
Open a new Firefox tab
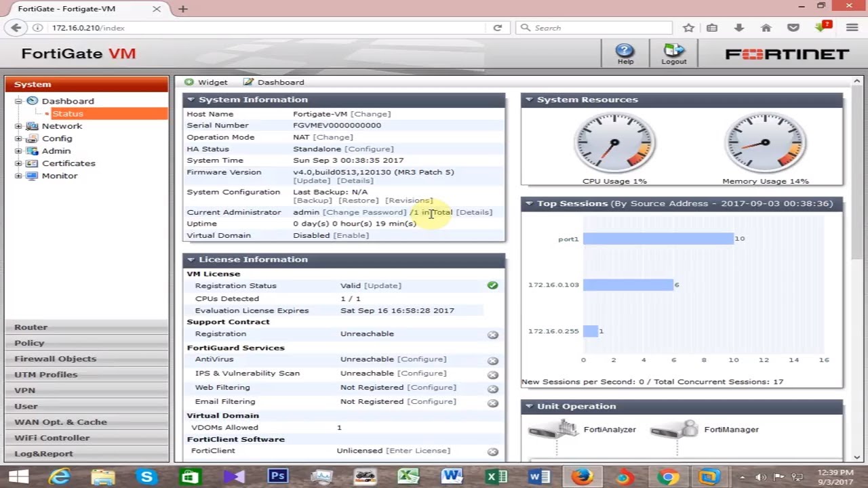coord(183,9)
